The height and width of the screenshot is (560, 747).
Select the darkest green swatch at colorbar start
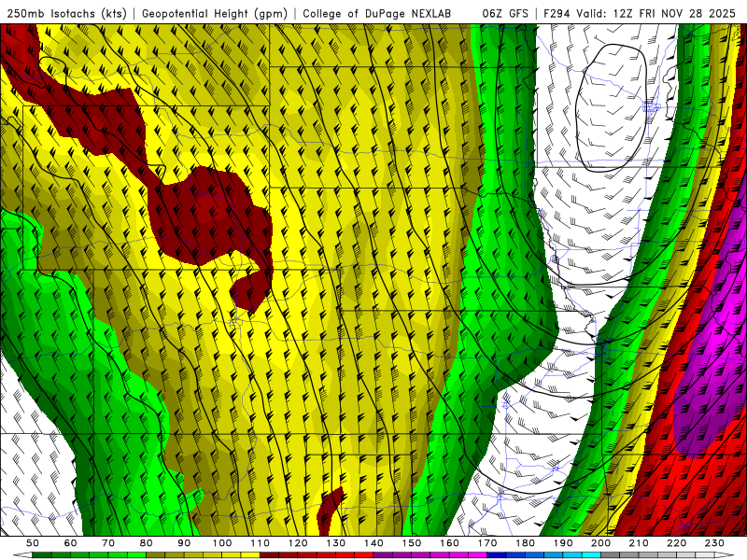pos(42,555)
